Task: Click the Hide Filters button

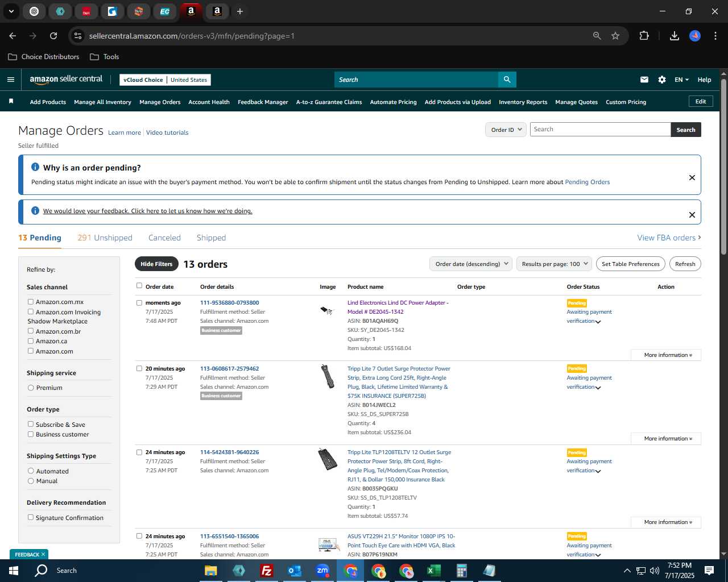Action: pos(156,264)
